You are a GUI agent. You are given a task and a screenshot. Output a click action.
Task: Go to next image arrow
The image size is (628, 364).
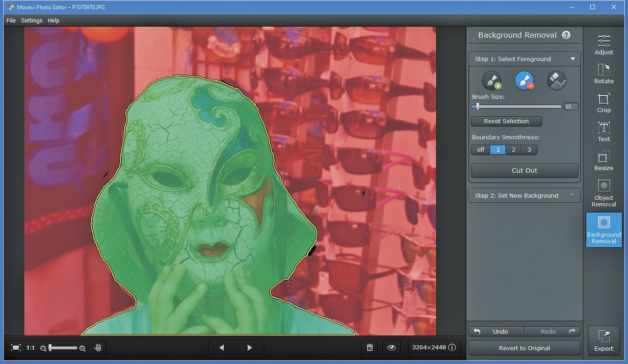250,348
